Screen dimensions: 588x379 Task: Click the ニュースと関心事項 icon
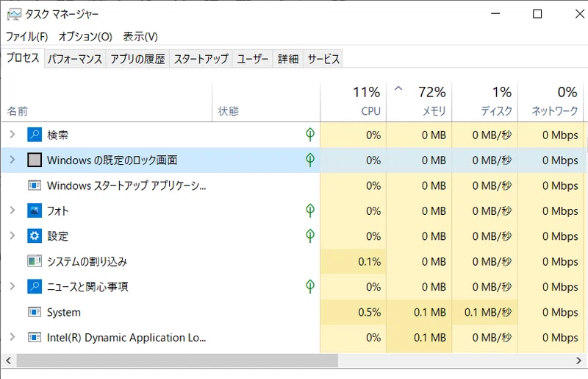pyautogui.click(x=35, y=286)
